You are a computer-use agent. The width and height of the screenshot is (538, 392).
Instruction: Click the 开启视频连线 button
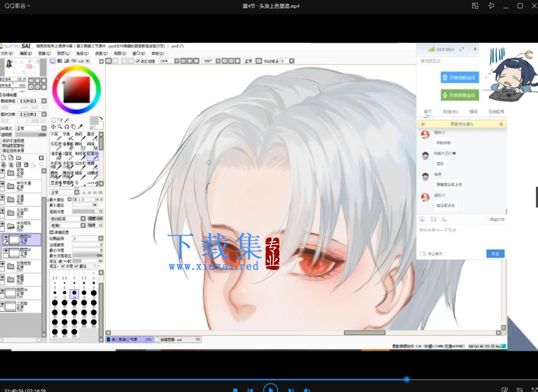460,78
